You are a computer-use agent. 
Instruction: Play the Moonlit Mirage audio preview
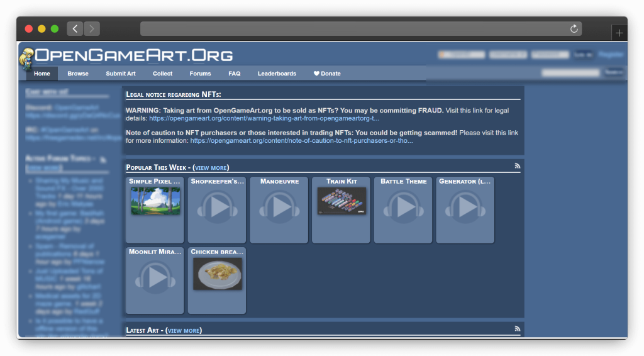[x=155, y=277]
